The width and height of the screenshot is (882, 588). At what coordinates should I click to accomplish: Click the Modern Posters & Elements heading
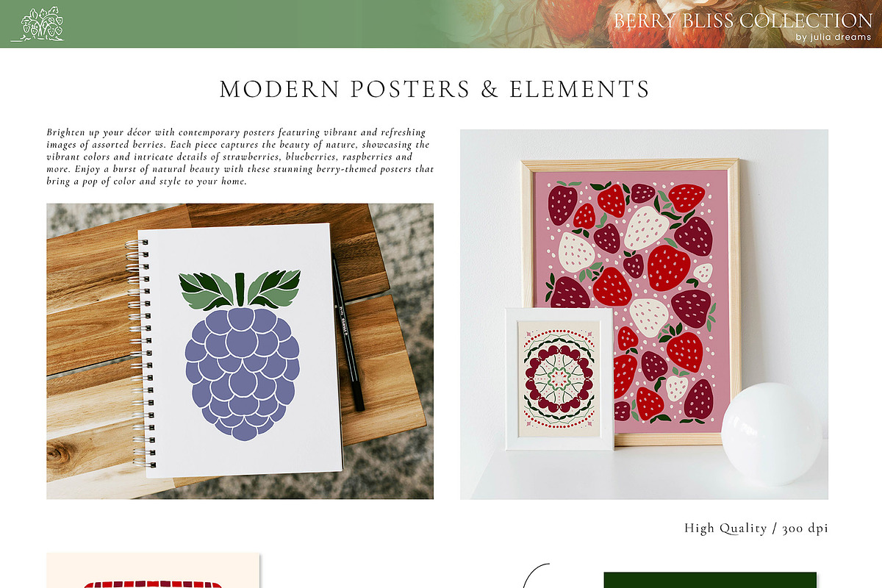434,89
